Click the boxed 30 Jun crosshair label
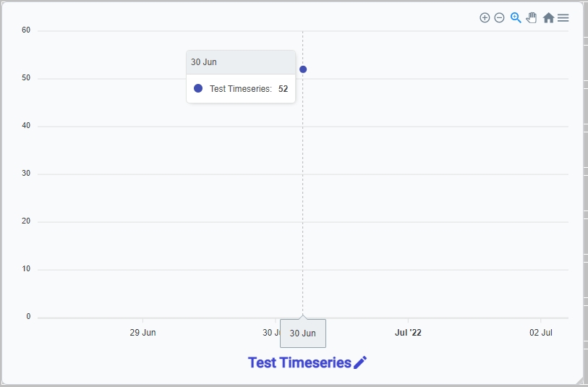 click(303, 333)
